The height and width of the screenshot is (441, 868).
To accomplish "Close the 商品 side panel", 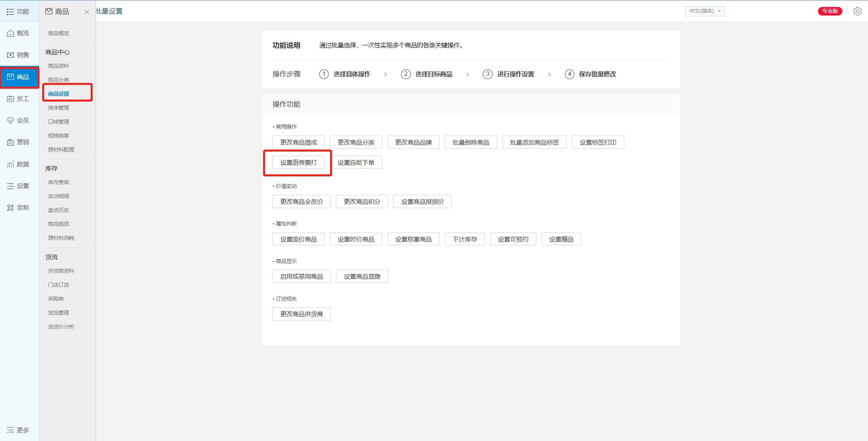I will point(87,12).
